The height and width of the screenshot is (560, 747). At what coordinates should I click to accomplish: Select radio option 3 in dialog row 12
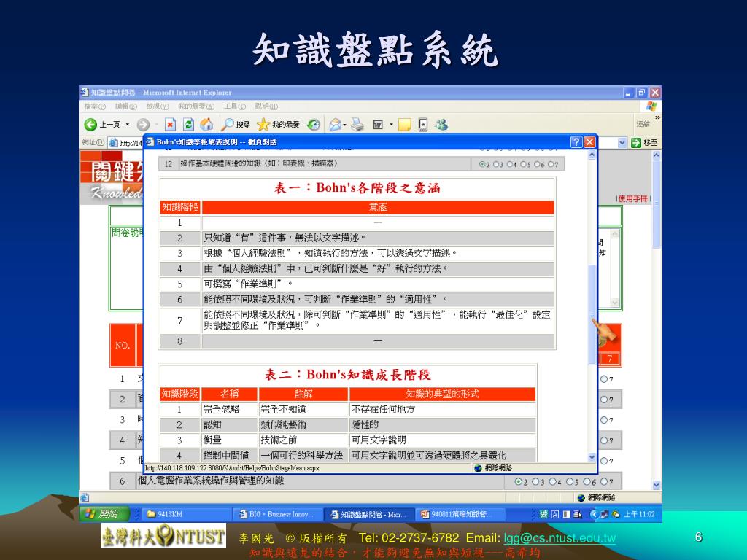[x=495, y=164]
